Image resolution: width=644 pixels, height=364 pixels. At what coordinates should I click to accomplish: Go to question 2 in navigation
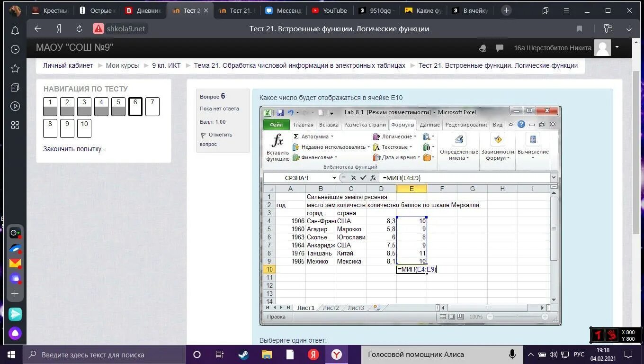click(x=67, y=107)
